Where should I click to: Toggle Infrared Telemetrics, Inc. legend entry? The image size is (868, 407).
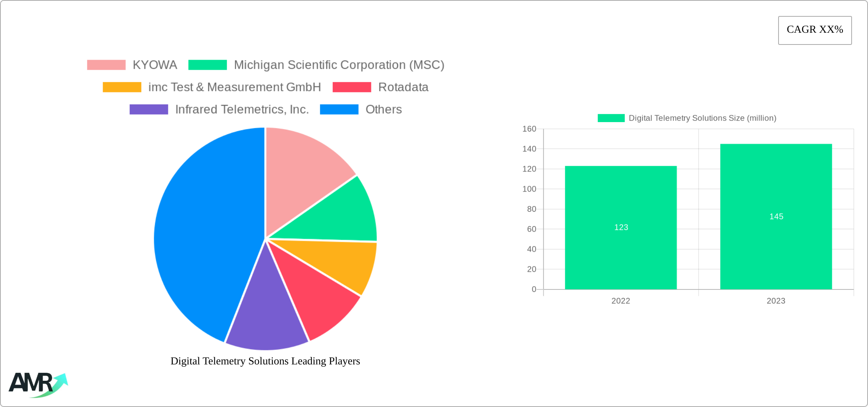pyautogui.click(x=243, y=110)
